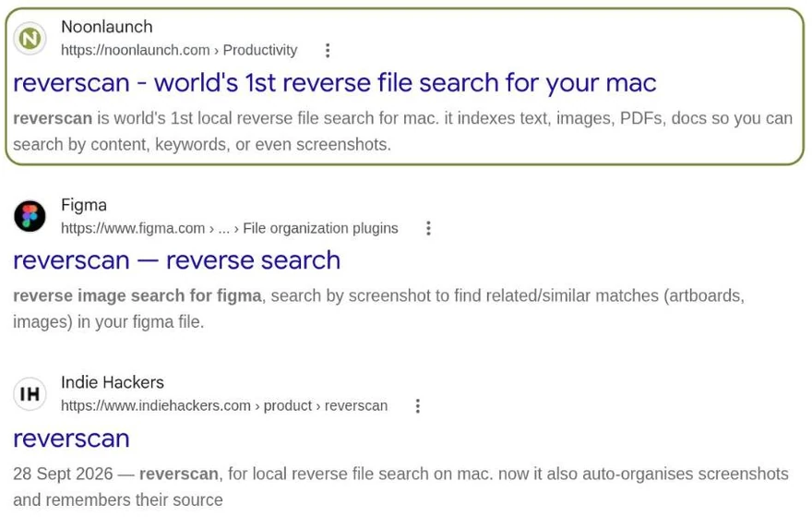Open three-dot menu beside figma.com URL
Viewport: 812px width, 529px height.
pos(428,228)
